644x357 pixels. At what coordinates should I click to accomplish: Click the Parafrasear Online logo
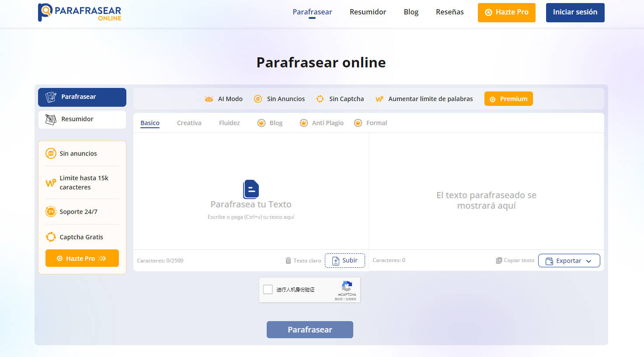point(80,12)
